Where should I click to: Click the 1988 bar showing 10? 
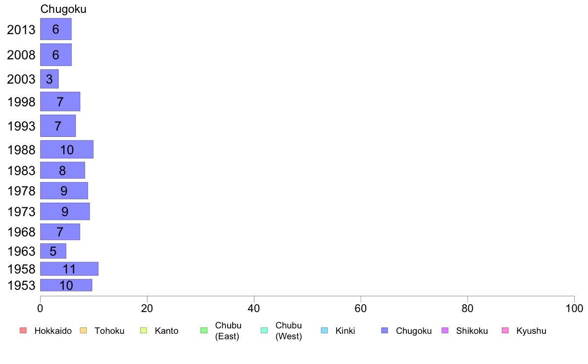[x=67, y=149]
